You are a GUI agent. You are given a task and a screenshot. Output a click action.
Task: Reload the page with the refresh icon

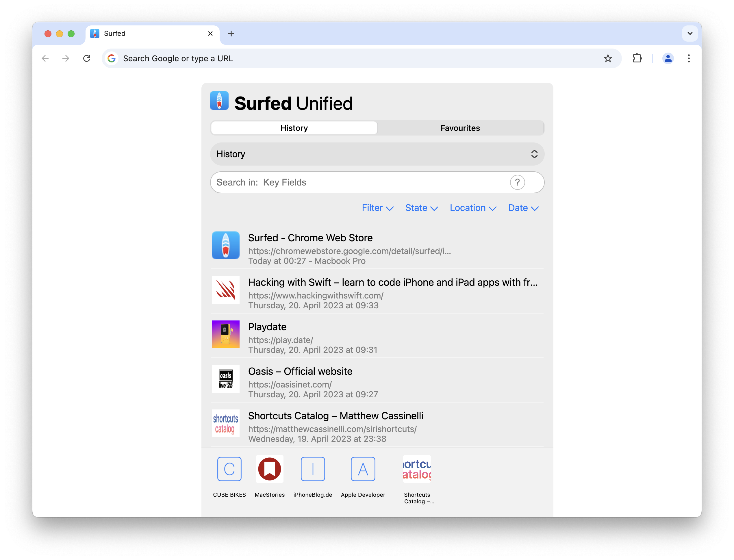87,59
